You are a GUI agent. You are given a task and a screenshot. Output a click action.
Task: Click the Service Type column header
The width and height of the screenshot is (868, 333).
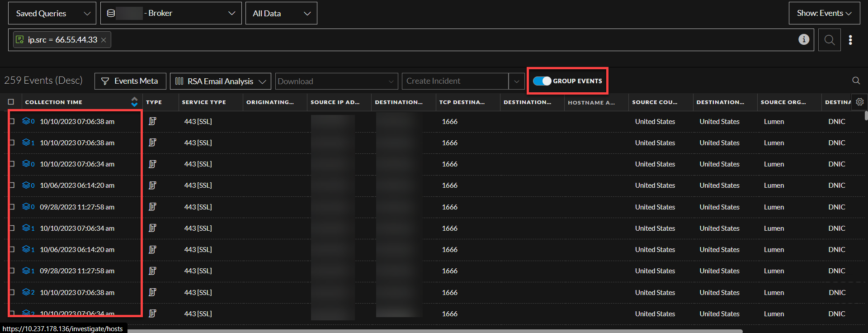pos(204,102)
